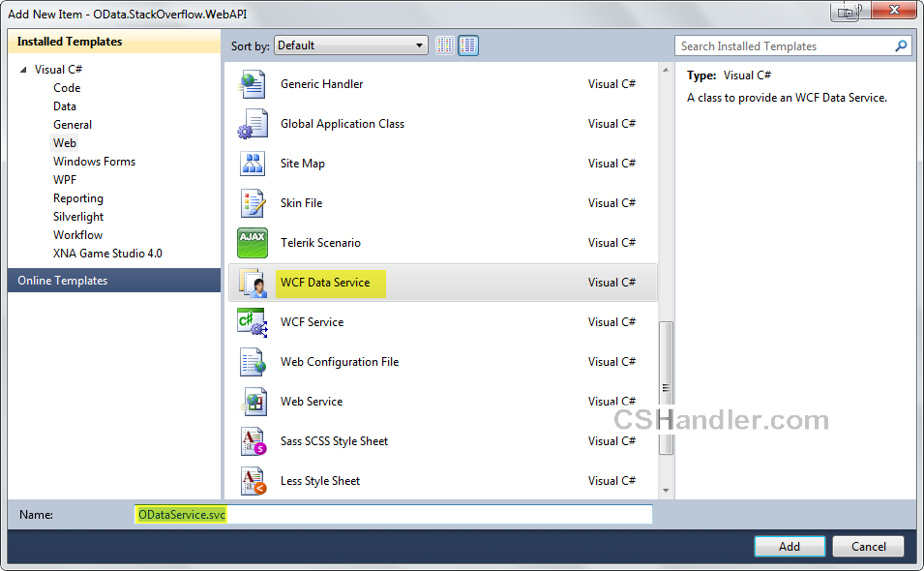Click the Sass SCSS Style Sheet icon

(x=253, y=441)
